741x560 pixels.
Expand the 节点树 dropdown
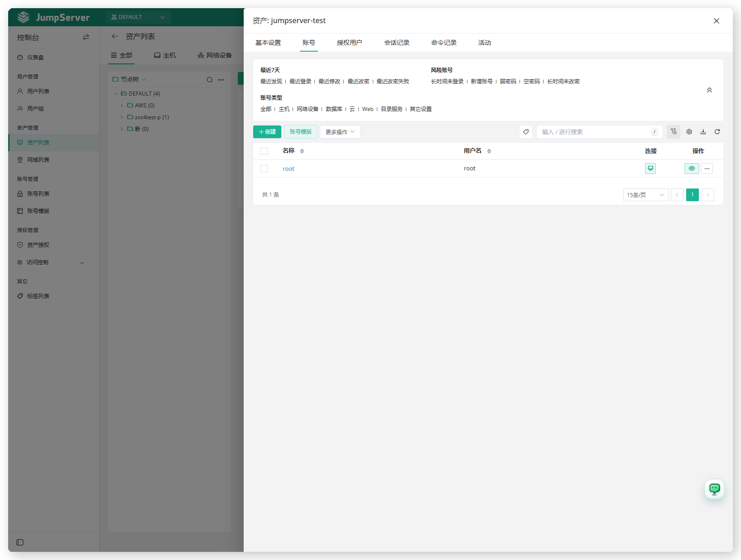click(x=130, y=79)
